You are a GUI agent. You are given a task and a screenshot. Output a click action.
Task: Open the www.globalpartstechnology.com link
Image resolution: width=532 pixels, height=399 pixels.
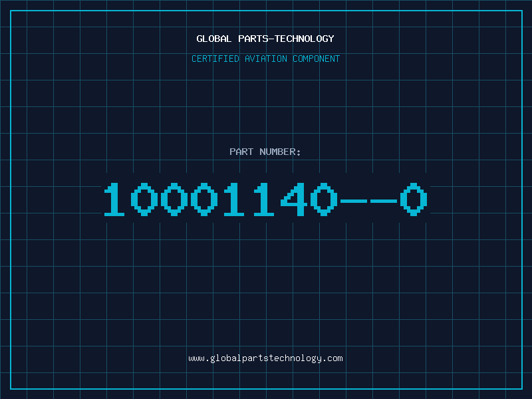[x=265, y=358]
